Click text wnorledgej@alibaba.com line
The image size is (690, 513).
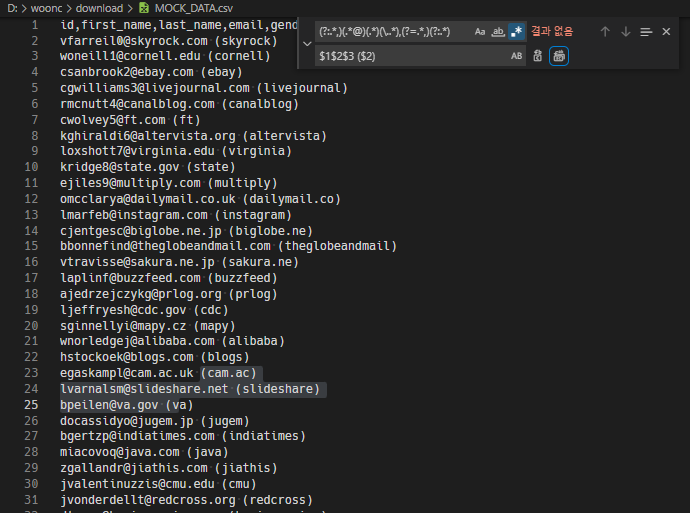point(172,341)
